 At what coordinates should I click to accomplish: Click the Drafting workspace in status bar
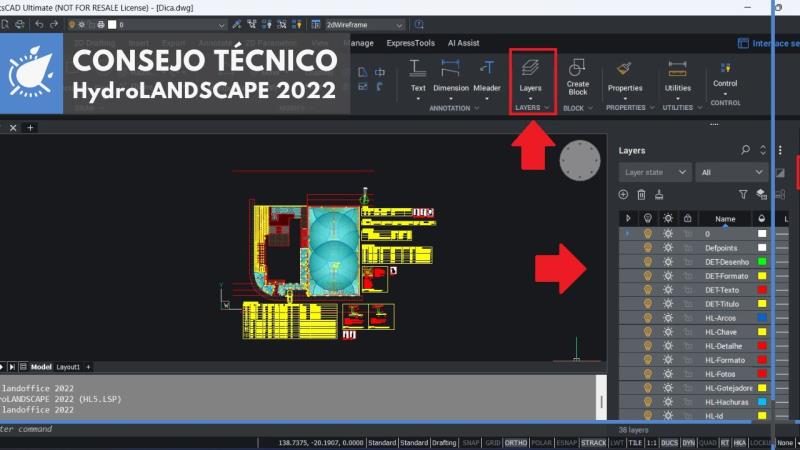coord(444,443)
